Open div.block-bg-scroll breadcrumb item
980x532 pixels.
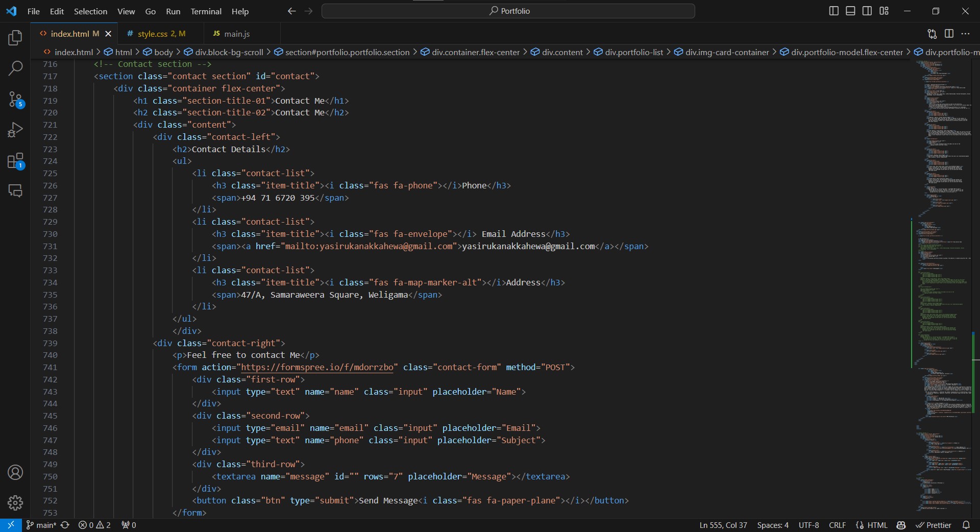click(224, 52)
